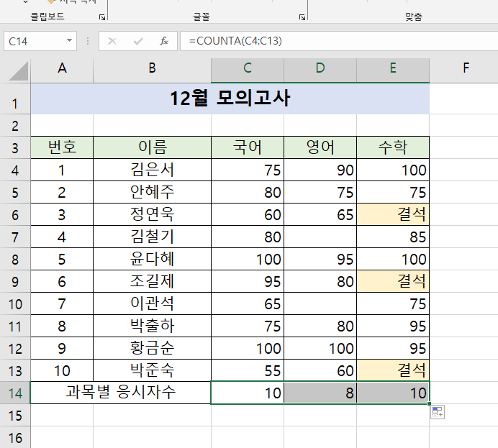The width and height of the screenshot is (498, 448).
Task: Click the title cell '12월 모의고사'
Action: click(230, 99)
